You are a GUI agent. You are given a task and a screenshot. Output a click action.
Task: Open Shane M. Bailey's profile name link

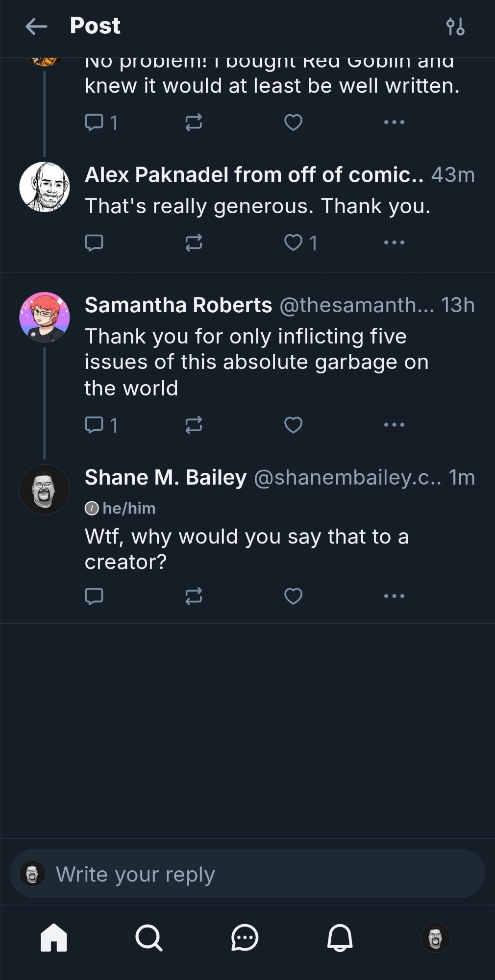pyautogui.click(x=166, y=478)
